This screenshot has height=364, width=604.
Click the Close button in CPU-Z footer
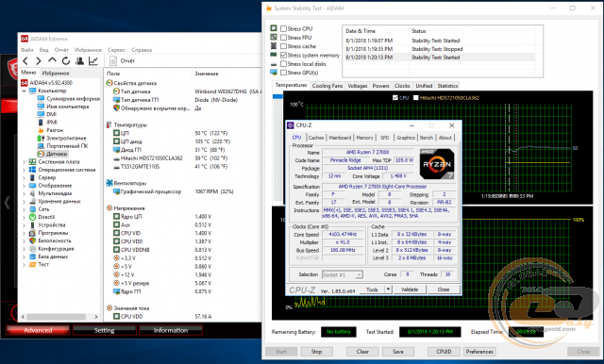point(444,290)
